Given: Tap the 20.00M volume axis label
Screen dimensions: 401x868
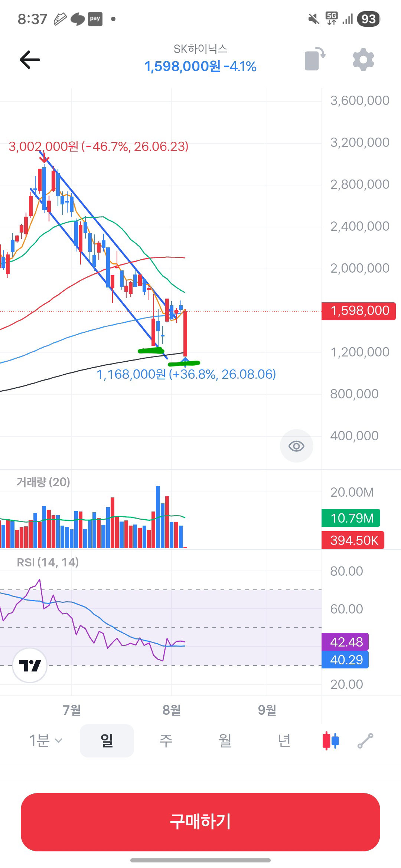Looking at the screenshot, I should point(352,492).
